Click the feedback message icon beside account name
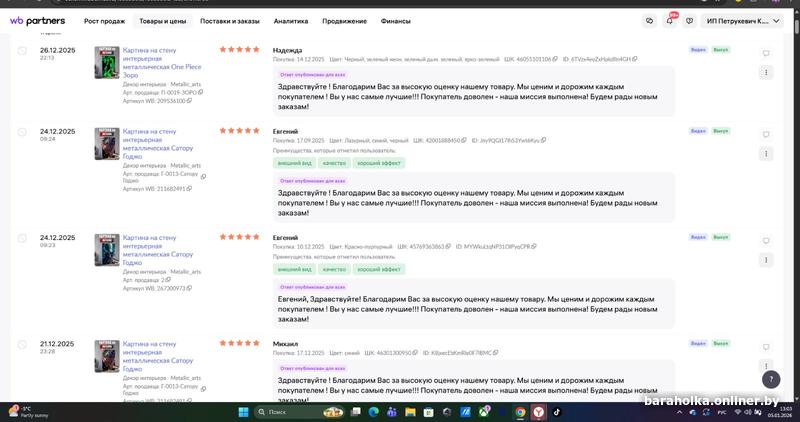This screenshot has height=422, width=800. tap(689, 21)
